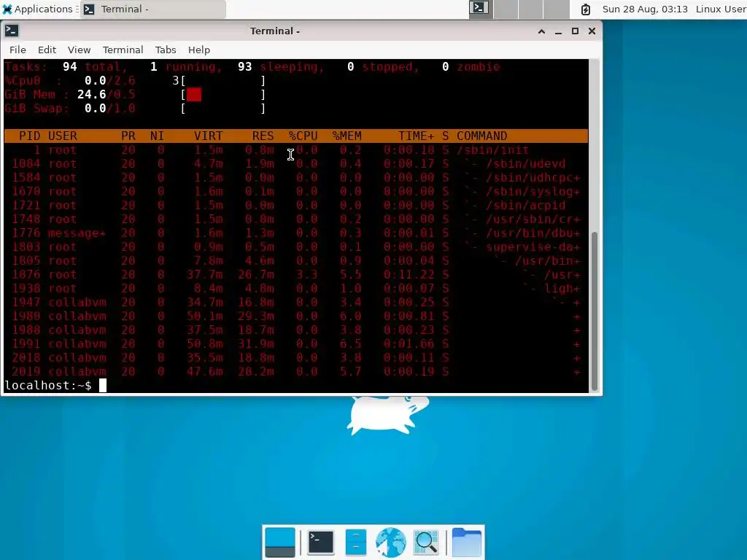Click the localhost:~$ shell prompt
This screenshot has height=560, width=747.
tap(47, 385)
